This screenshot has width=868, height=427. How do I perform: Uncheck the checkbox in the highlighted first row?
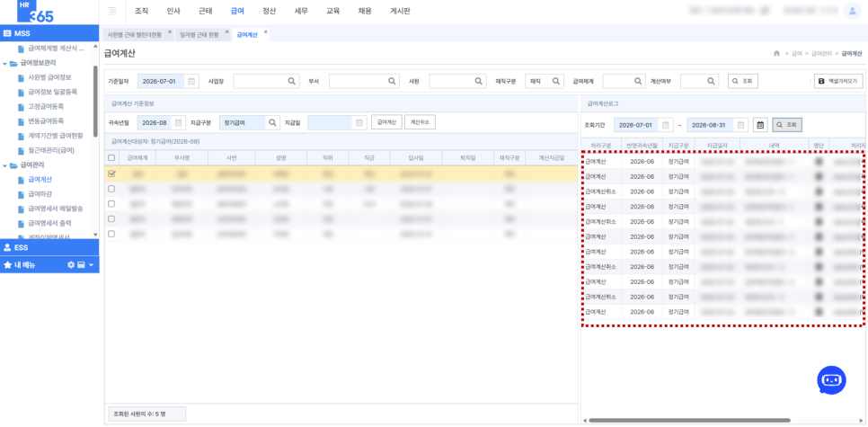tap(111, 173)
